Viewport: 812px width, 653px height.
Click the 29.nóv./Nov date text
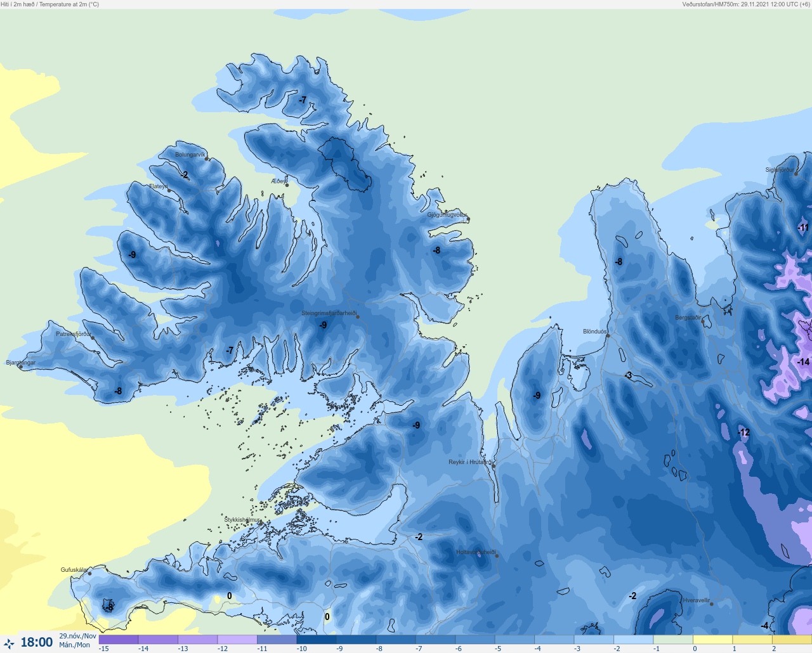point(77,636)
